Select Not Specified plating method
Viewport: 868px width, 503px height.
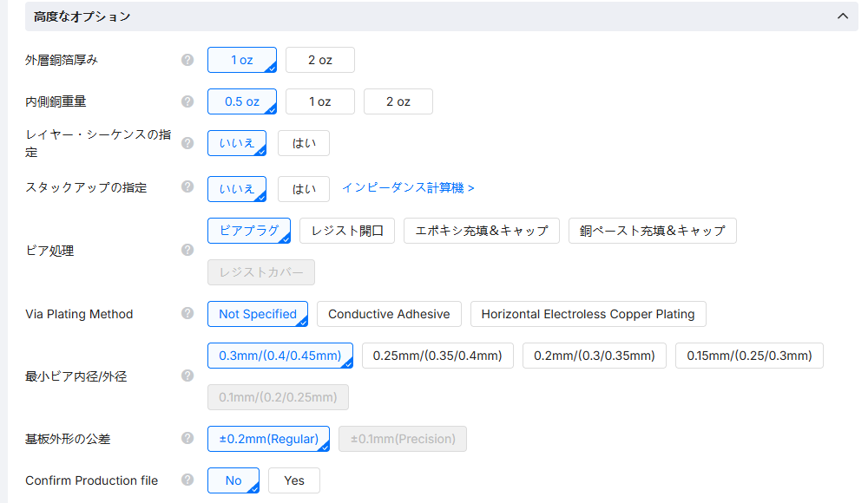pos(258,314)
